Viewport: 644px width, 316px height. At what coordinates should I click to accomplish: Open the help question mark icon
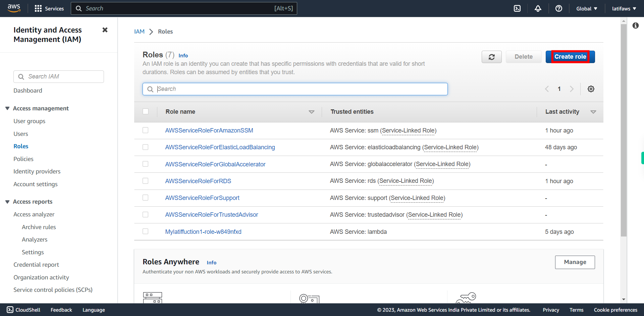click(x=559, y=8)
